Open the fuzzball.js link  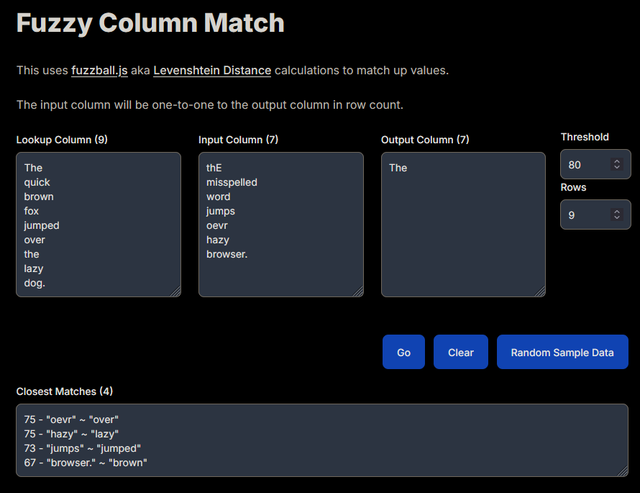[99, 70]
